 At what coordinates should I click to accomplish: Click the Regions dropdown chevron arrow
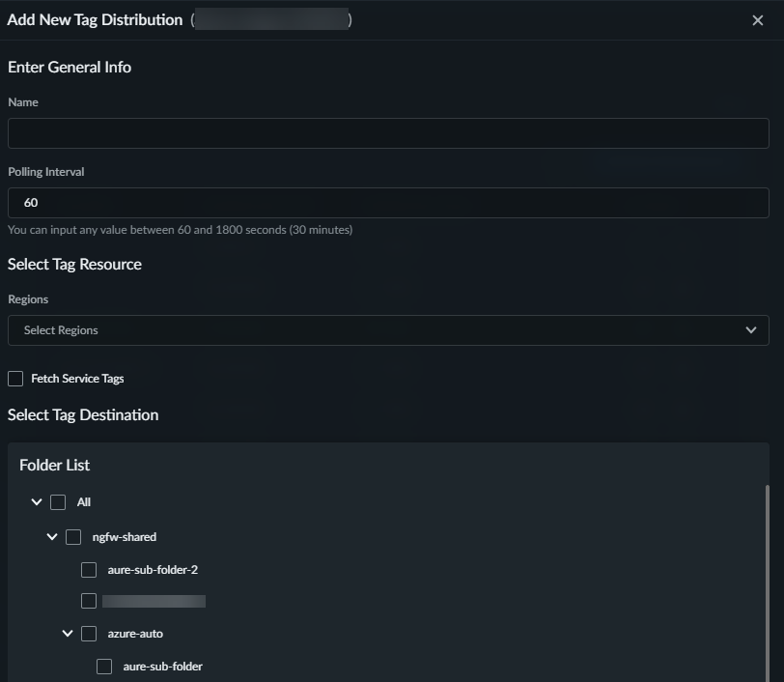point(751,330)
